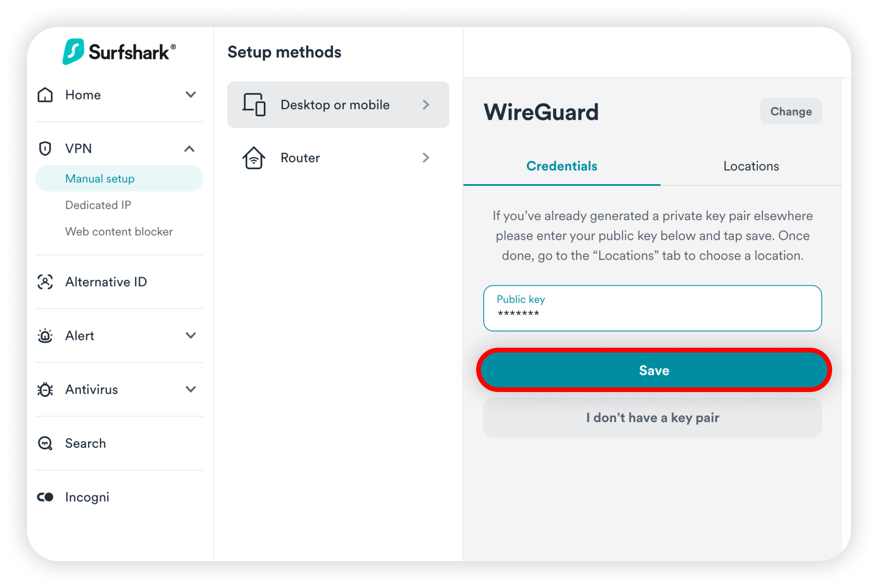The image size is (878, 588).
Task: Select the Credentials tab
Action: (562, 166)
